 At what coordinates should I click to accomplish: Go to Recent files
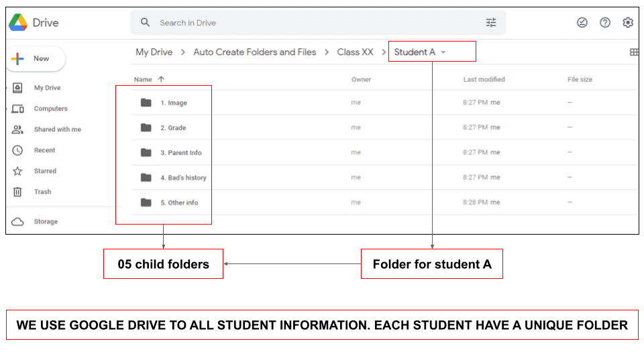point(44,150)
